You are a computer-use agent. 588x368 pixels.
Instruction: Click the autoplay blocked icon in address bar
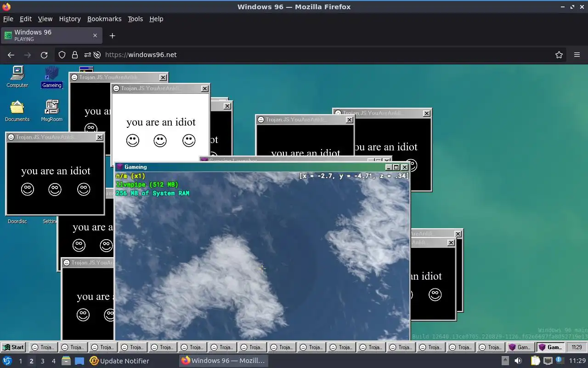pos(97,55)
